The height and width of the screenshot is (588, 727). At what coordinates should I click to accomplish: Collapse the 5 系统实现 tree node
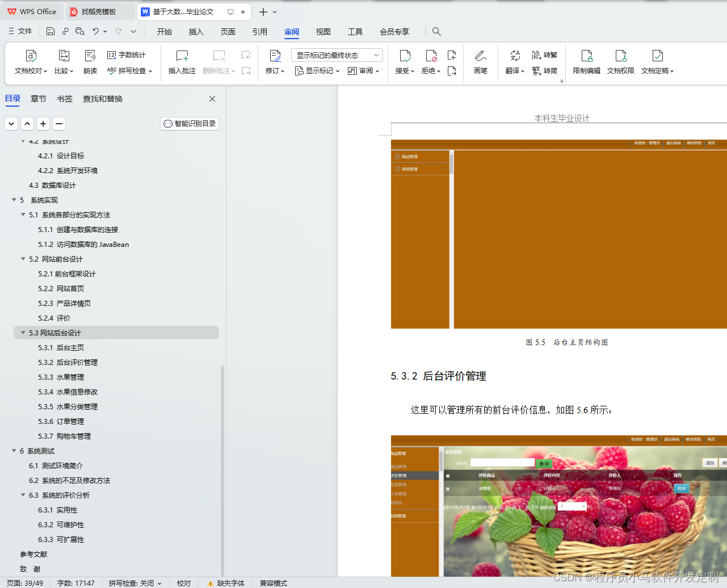point(14,200)
